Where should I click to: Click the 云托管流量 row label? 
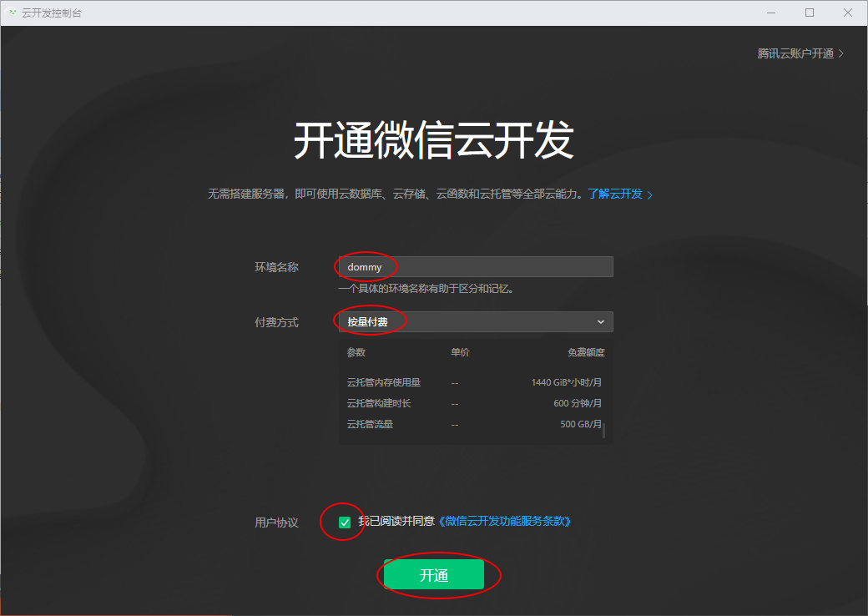tap(370, 425)
